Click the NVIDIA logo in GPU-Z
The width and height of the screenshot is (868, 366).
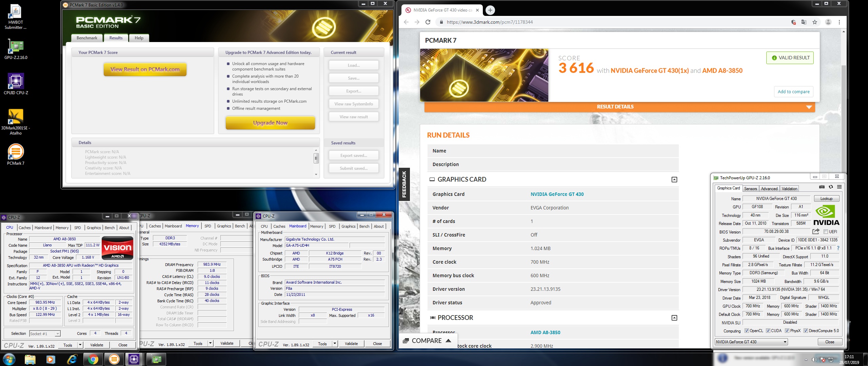click(826, 215)
